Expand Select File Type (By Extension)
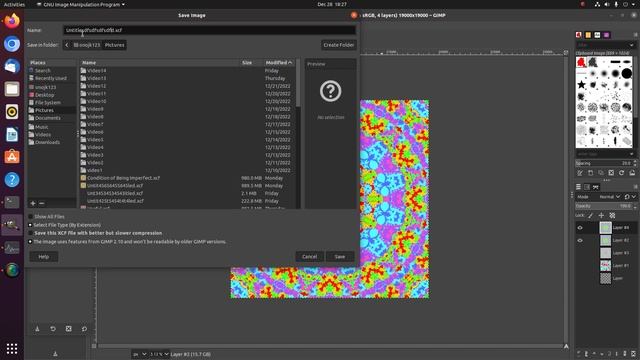Viewport: 640px width, 360px height. [30, 225]
